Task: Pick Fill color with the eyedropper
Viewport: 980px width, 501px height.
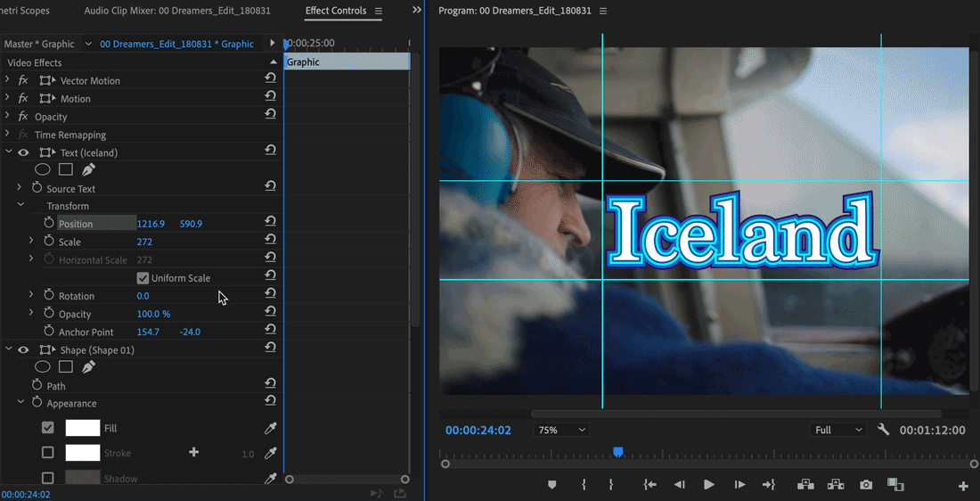Action: (x=271, y=429)
